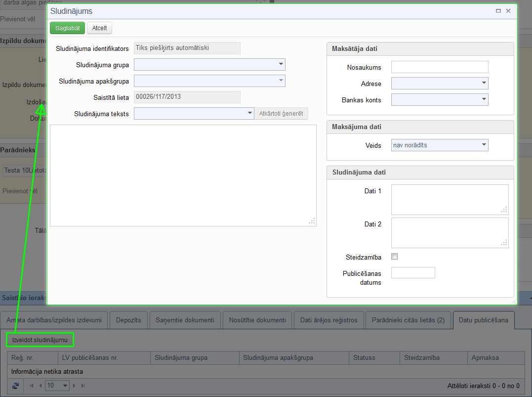Go to next page in the pager

74,386
